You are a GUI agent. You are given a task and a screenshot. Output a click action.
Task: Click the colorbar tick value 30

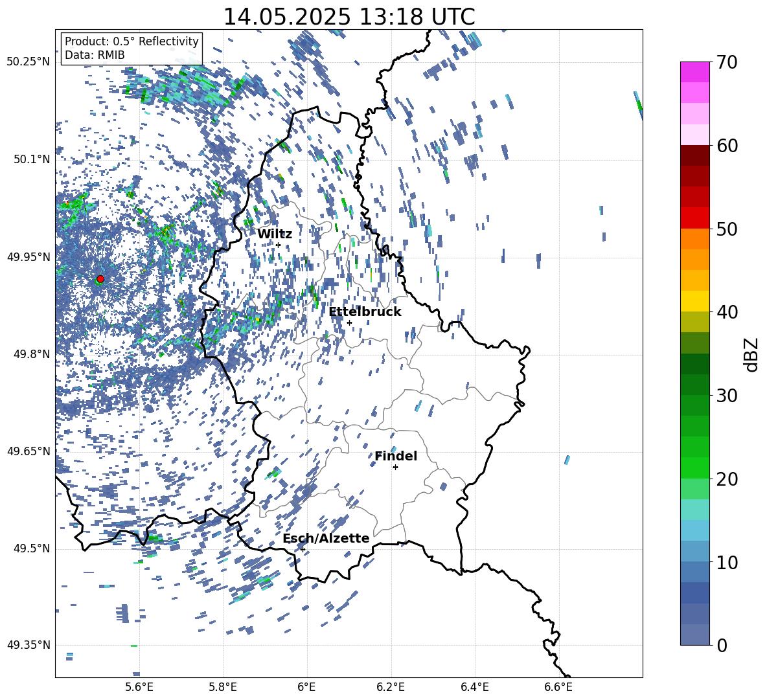727,395
